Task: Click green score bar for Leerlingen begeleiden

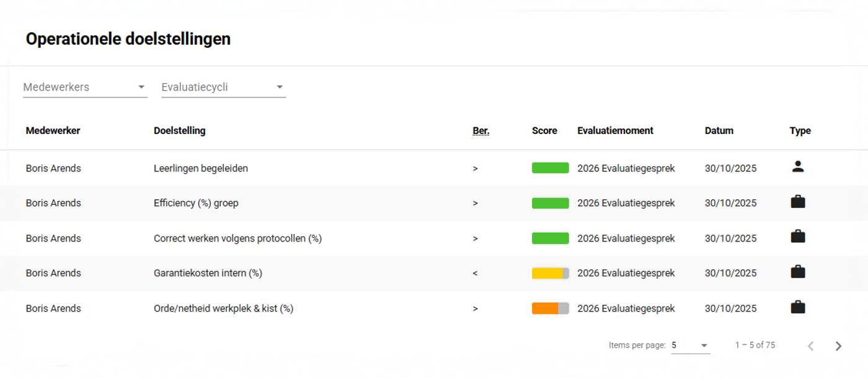Action: (550, 168)
